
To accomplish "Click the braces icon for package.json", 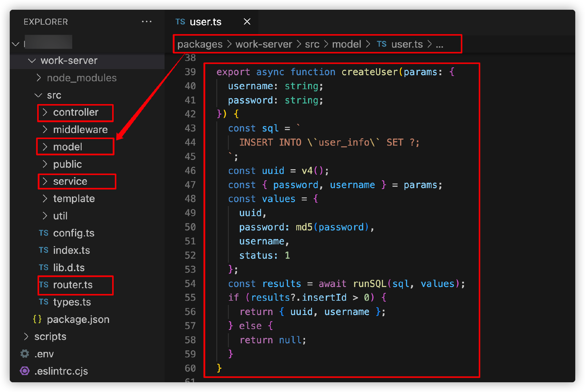I will [x=37, y=319].
